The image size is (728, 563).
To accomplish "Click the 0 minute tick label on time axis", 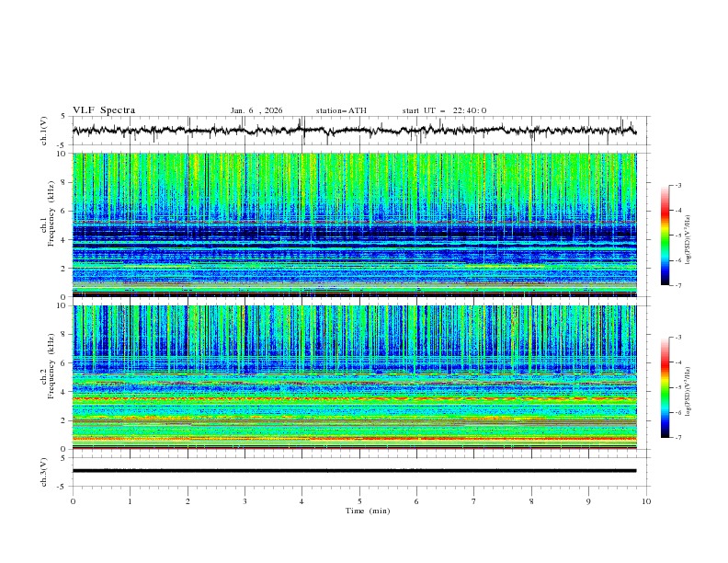I will [73, 501].
